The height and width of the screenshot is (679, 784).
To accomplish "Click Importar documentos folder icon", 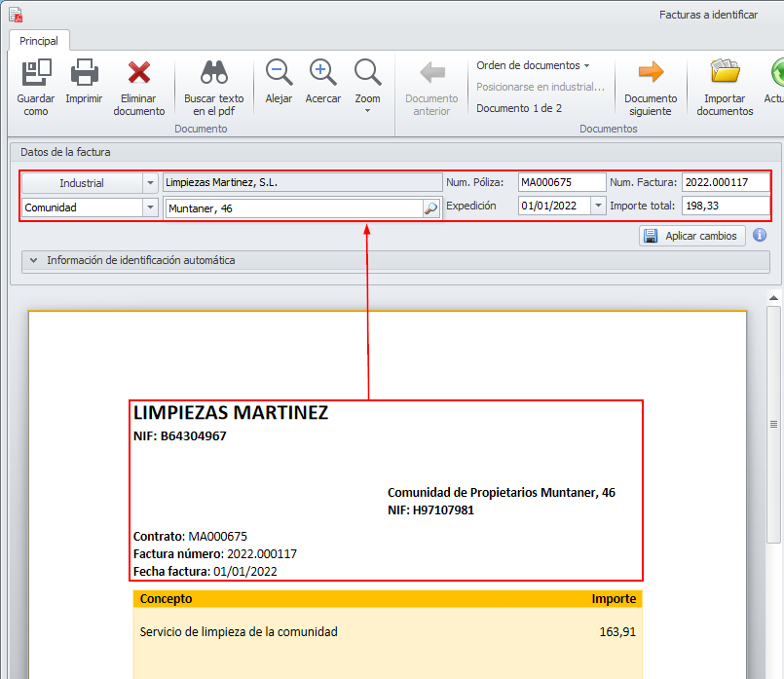I will [x=725, y=73].
